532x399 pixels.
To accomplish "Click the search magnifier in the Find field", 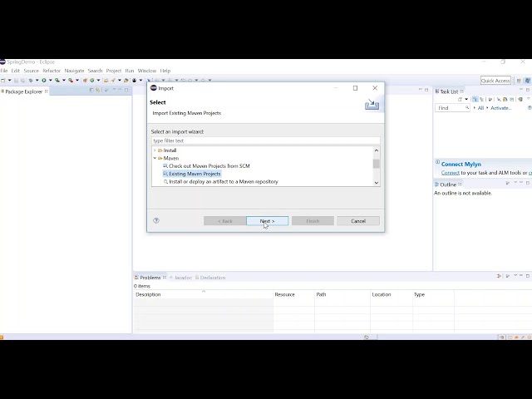I will pos(467,107).
